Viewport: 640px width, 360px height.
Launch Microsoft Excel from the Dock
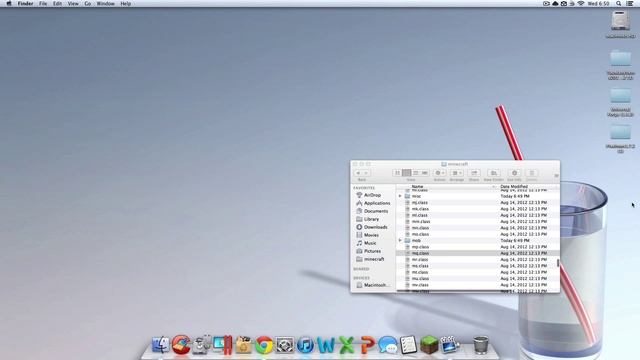pyautogui.click(x=347, y=345)
